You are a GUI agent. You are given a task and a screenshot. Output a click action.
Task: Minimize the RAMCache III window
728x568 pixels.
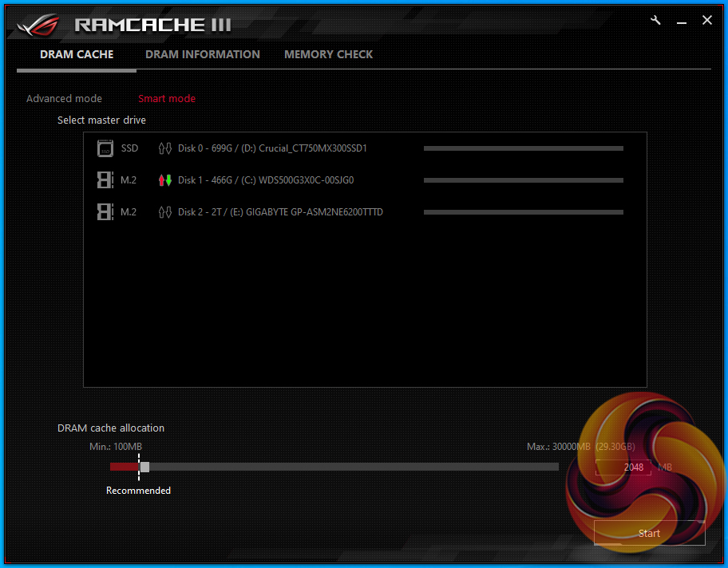682,22
